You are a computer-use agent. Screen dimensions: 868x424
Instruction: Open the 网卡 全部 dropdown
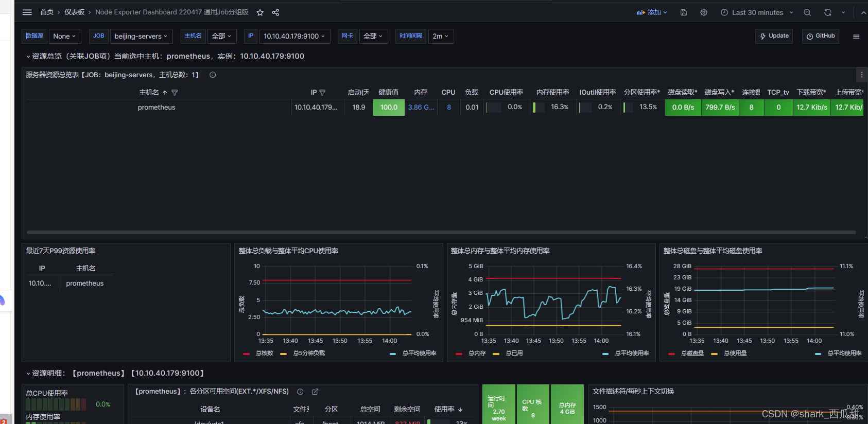coord(373,36)
